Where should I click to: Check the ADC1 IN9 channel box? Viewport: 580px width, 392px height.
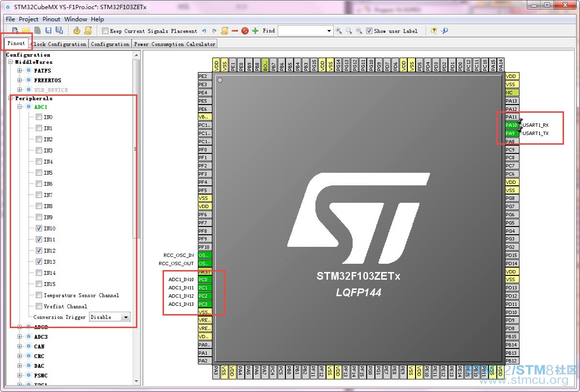39,217
